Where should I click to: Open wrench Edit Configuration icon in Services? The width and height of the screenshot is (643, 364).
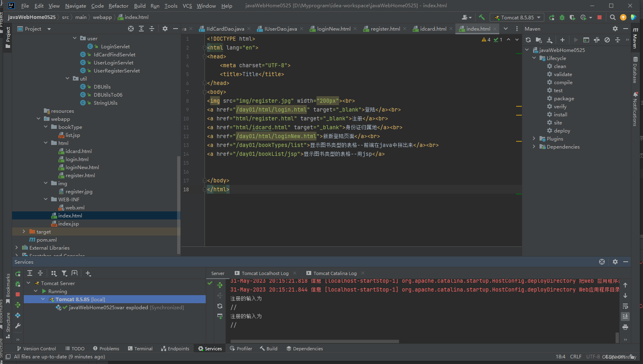(18, 326)
